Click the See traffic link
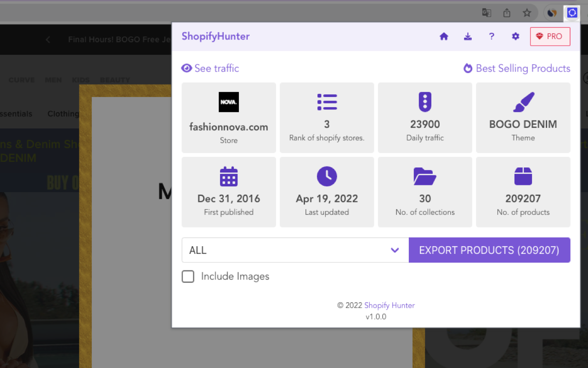 coord(210,69)
